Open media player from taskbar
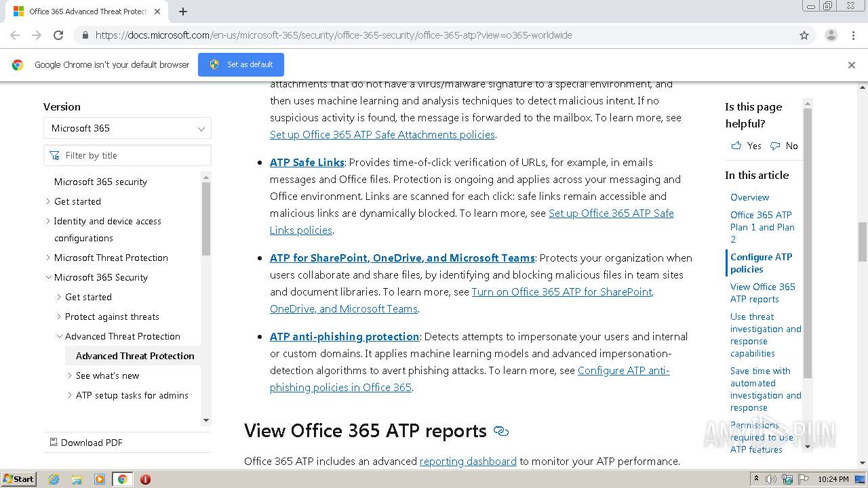The width and height of the screenshot is (868, 488). 100,479
